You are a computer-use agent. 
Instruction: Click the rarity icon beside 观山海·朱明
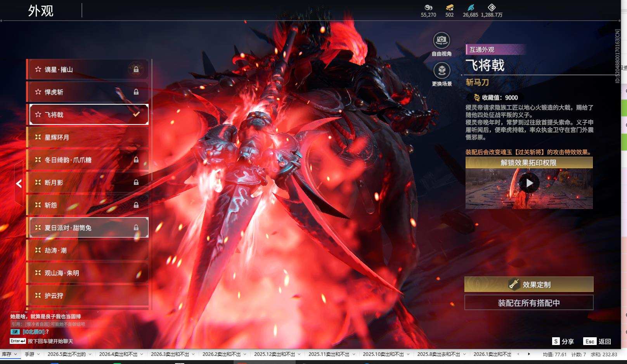tap(38, 273)
